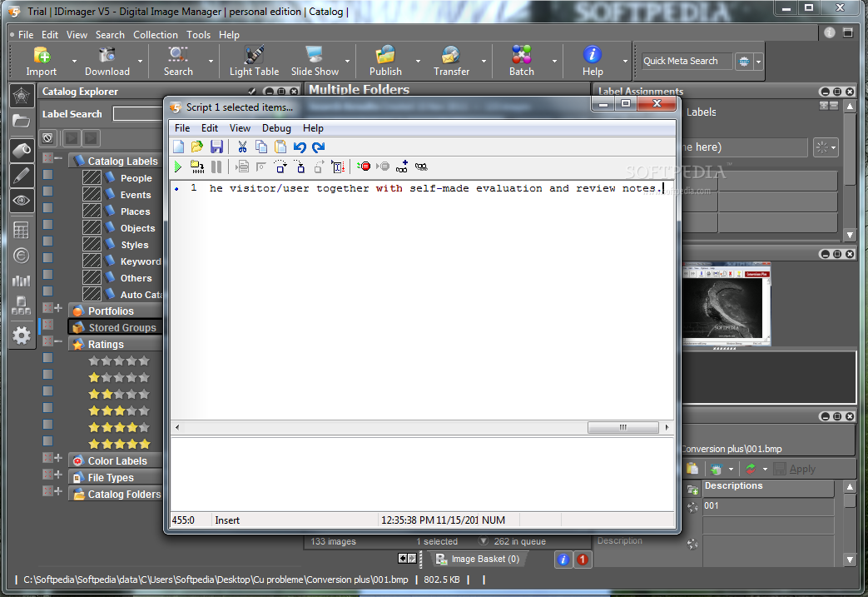Click the run to cursor icon
Screen dimensions: 868x597
click(x=338, y=167)
